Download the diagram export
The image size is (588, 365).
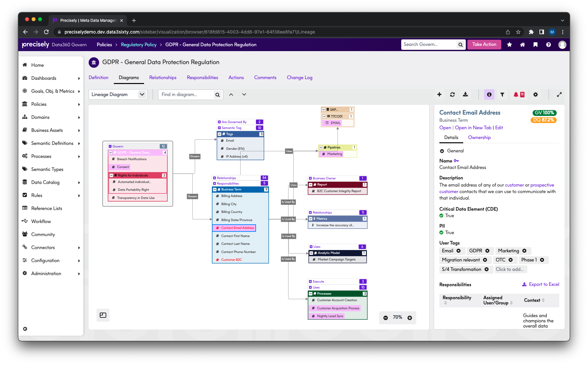coord(465,94)
